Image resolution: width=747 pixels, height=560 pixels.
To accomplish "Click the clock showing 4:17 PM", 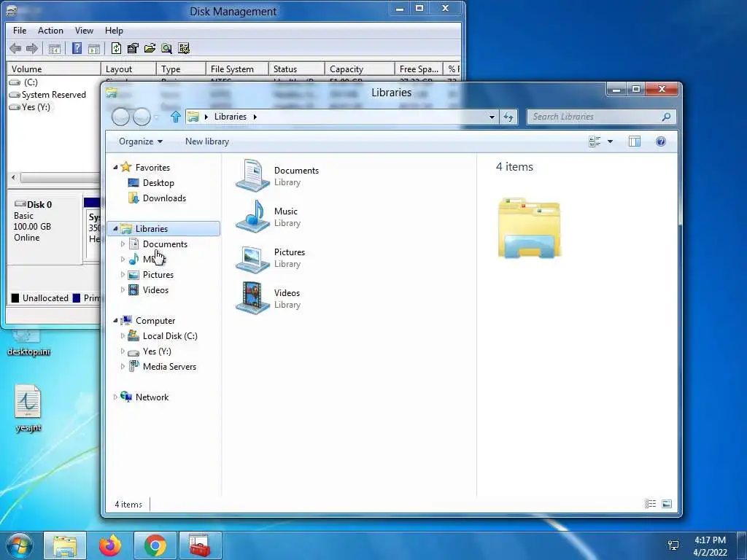I will point(710,540).
